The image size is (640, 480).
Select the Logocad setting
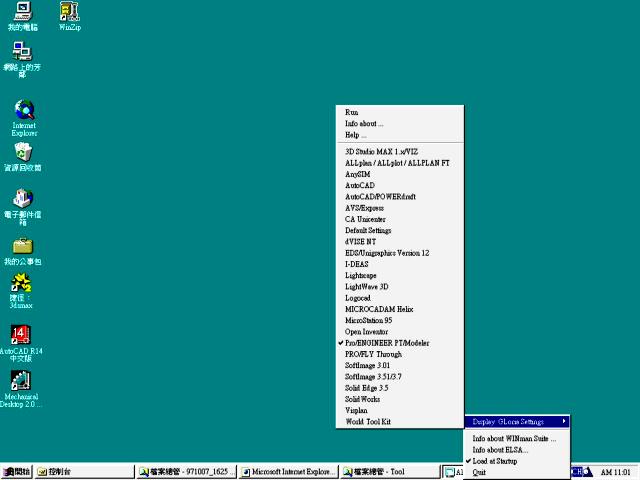point(400,298)
